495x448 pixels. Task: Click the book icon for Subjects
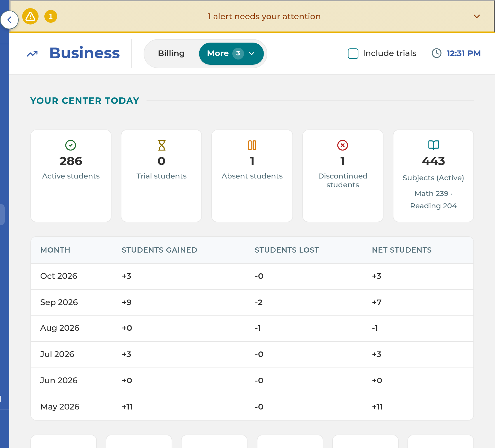click(x=433, y=145)
